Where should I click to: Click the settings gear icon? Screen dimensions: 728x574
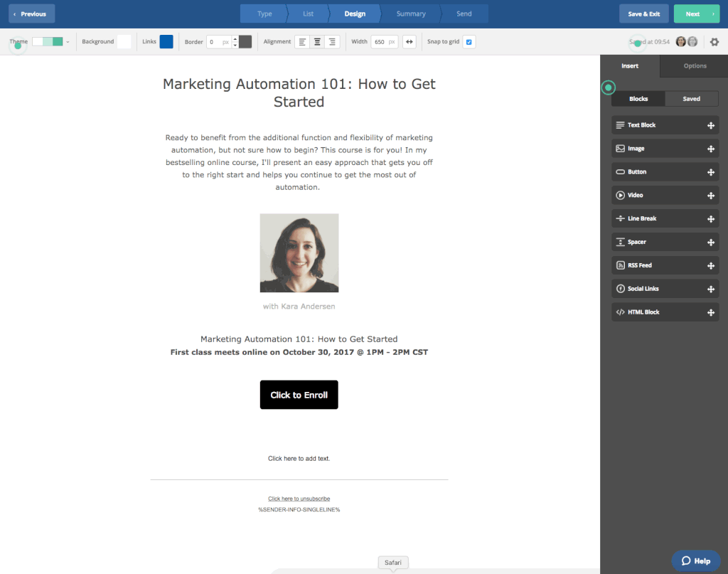[714, 42]
